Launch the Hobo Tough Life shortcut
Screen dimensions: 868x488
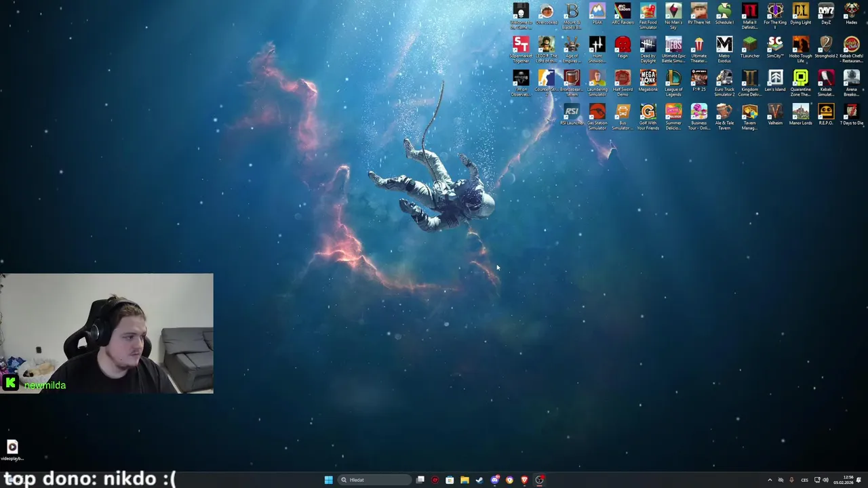pos(800,49)
